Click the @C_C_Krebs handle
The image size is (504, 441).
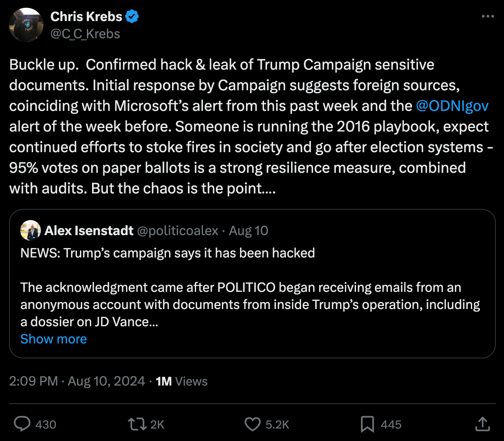(85, 34)
